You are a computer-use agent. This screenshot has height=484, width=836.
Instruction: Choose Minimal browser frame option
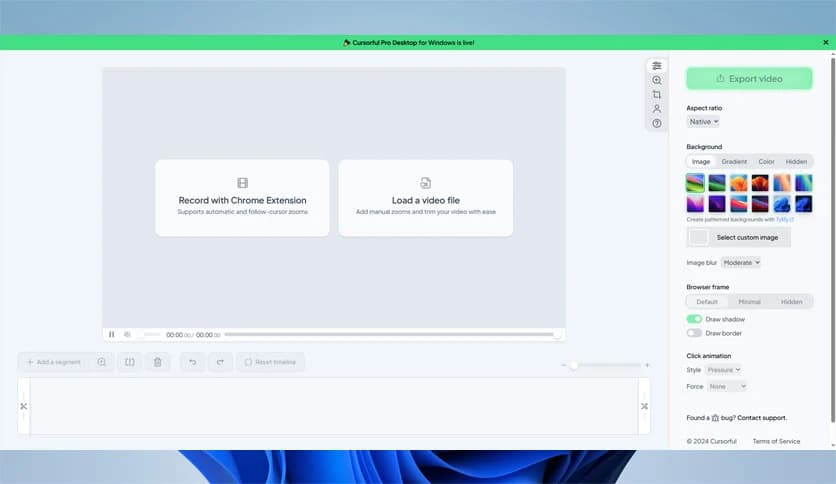pos(749,302)
